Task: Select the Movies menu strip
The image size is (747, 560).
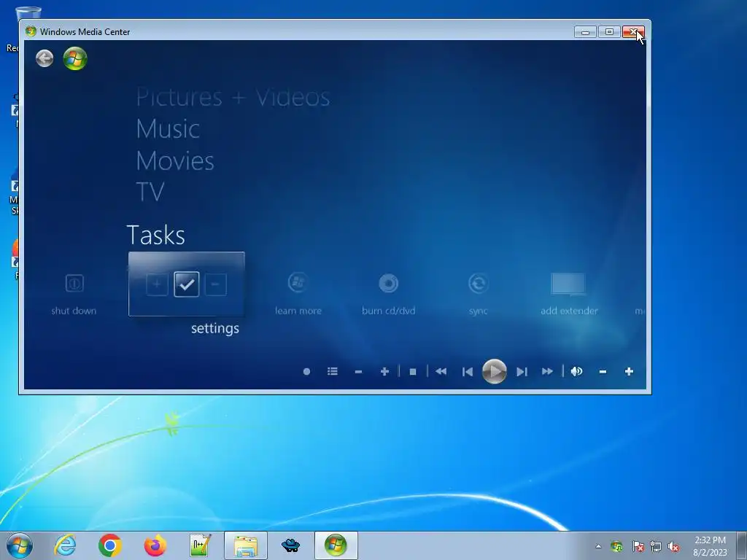Action: coord(175,161)
